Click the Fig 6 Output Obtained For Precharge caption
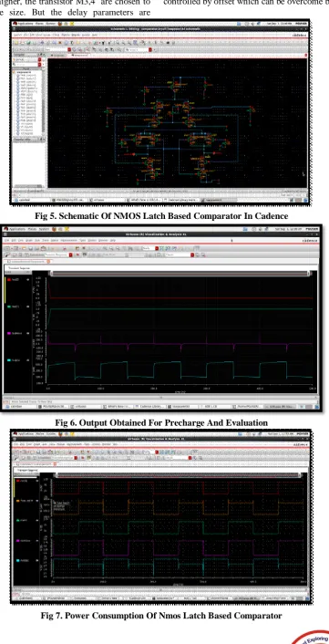The width and height of the screenshot is (329, 644). pyautogui.click(x=161, y=422)
